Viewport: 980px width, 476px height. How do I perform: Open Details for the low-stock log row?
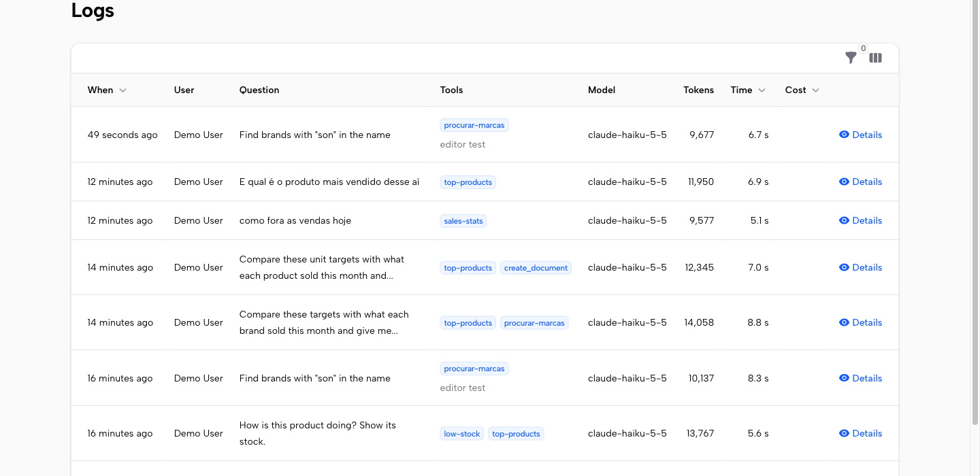point(860,433)
